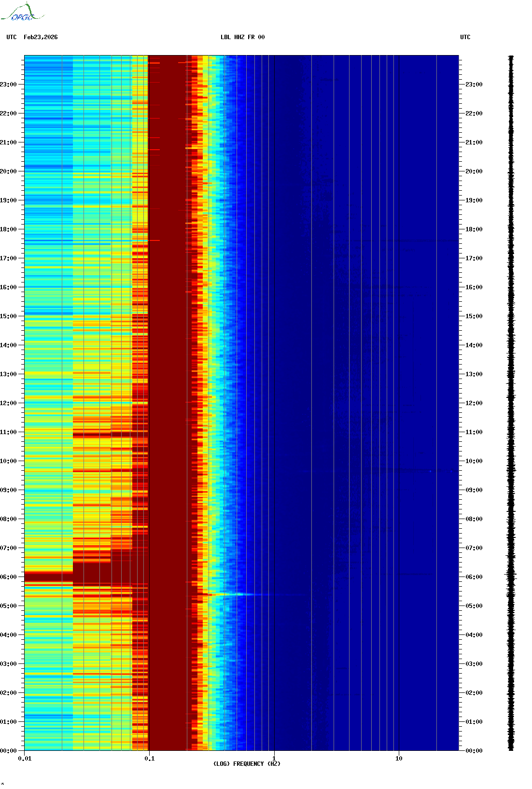Select the 13:00 label on left time axis
The height and width of the screenshot is (789, 532).
point(8,374)
